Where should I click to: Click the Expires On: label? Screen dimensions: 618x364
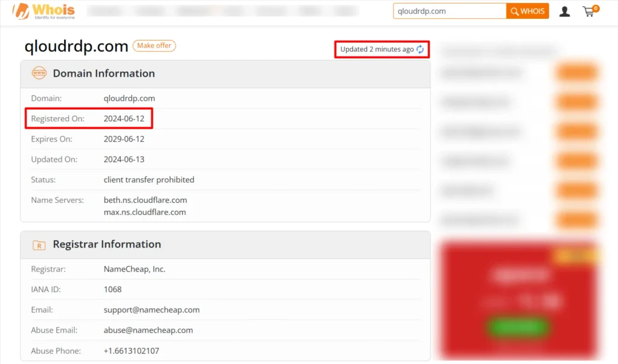click(x=52, y=139)
